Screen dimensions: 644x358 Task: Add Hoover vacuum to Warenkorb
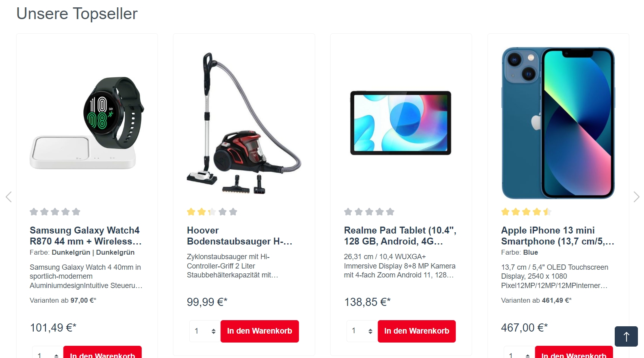(260, 331)
